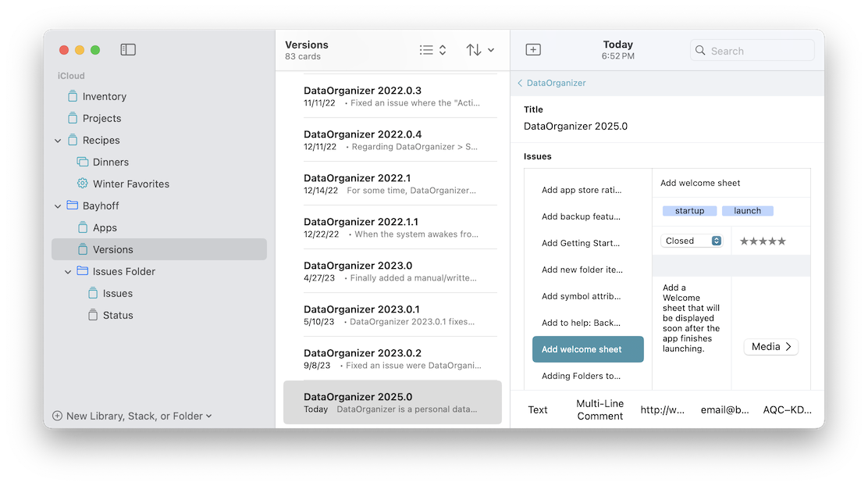Viewport: 868px width, 486px height.
Task: Click the AQC–KD... field
Action: point(787,409)
